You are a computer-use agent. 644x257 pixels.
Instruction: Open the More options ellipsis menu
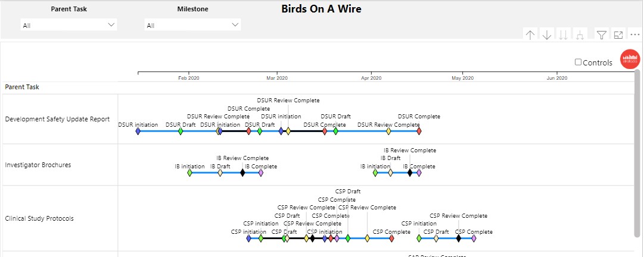coord(634,35)
